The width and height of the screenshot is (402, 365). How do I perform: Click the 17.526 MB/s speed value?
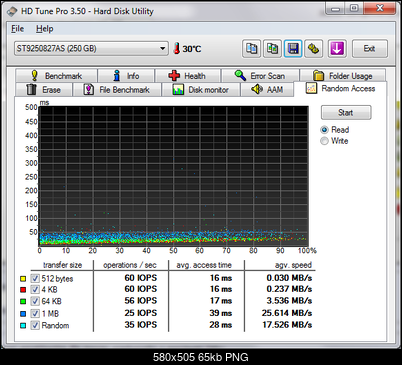click(287, 325)
